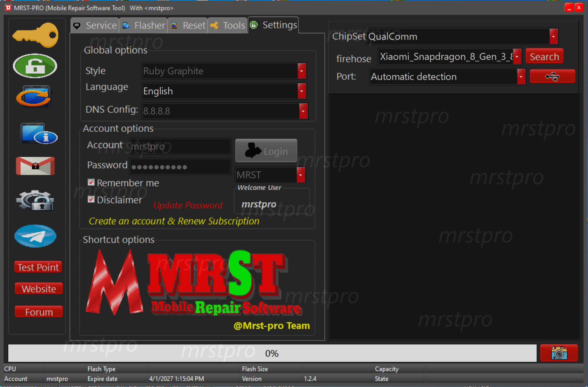The width and height of the screenshot is (588, 387).
Task: Open the Forum button
Action: (39, 312)
